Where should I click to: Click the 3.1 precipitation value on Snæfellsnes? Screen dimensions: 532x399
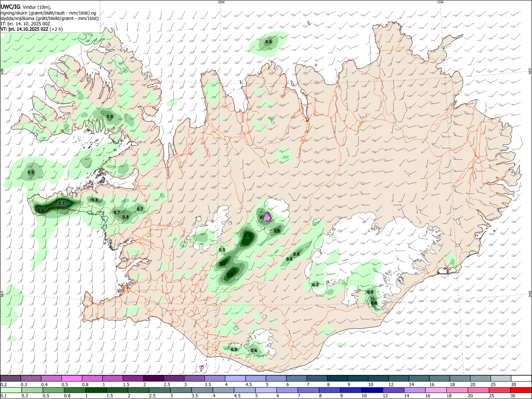click(x=62, y=203)
